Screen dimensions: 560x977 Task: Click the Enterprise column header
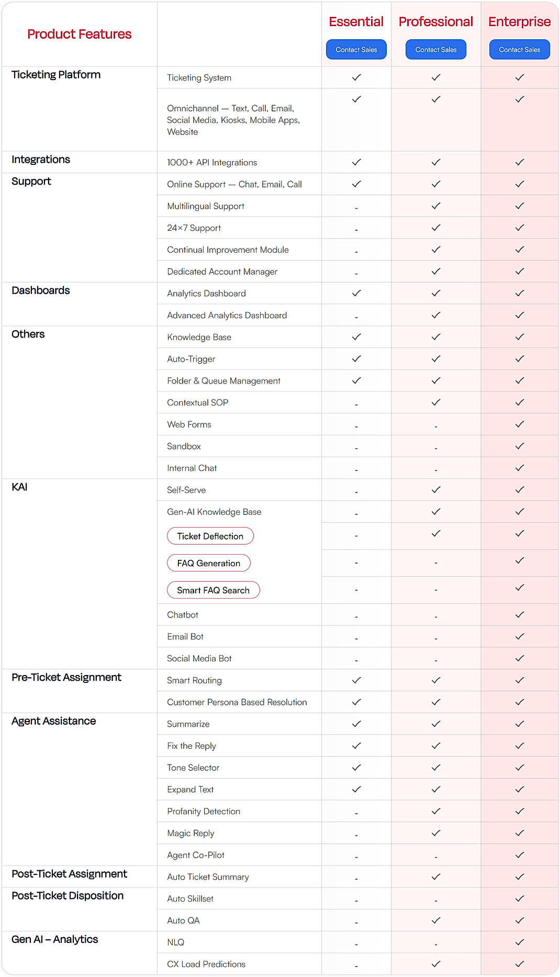[519, 21]
